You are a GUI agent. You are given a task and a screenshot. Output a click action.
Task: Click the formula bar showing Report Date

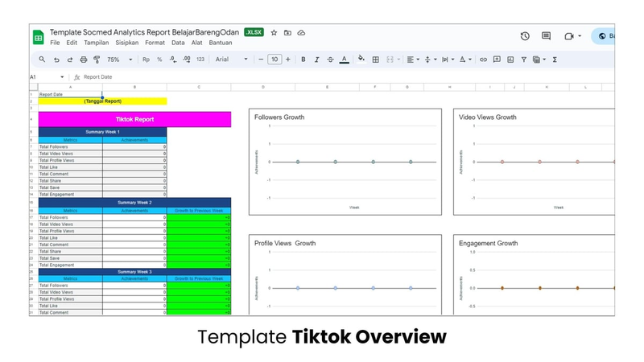pyautogui.click(x=345, y=76)
